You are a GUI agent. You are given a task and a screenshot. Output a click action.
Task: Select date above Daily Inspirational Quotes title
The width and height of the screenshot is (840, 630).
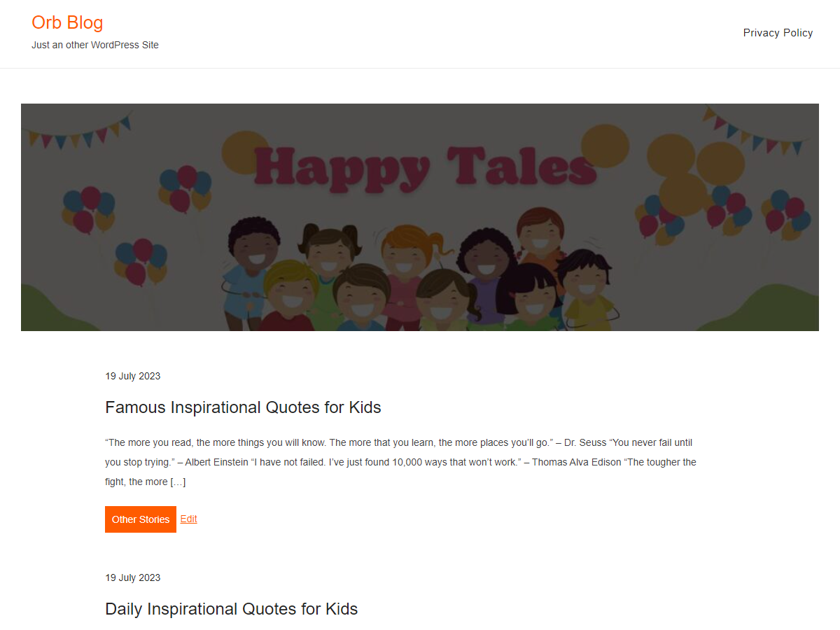click(x=133, y=577)
